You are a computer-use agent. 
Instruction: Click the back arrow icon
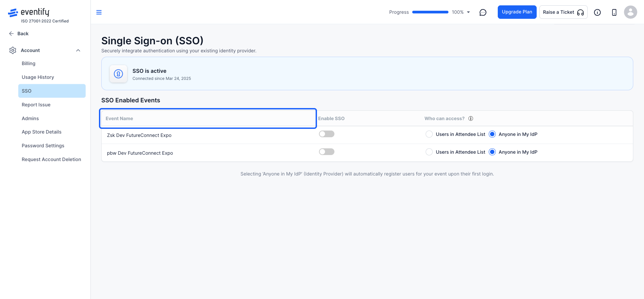[11, 34]
